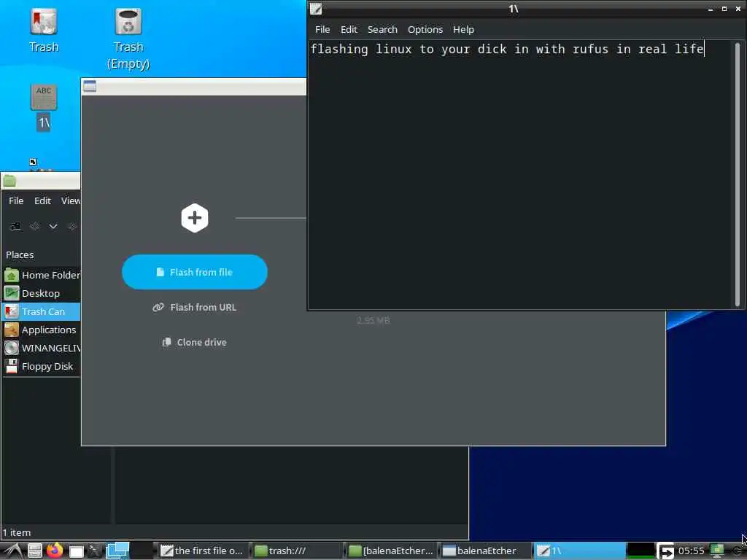Select Trash Can in Places
747x560 pixels.
coord(41,311)
